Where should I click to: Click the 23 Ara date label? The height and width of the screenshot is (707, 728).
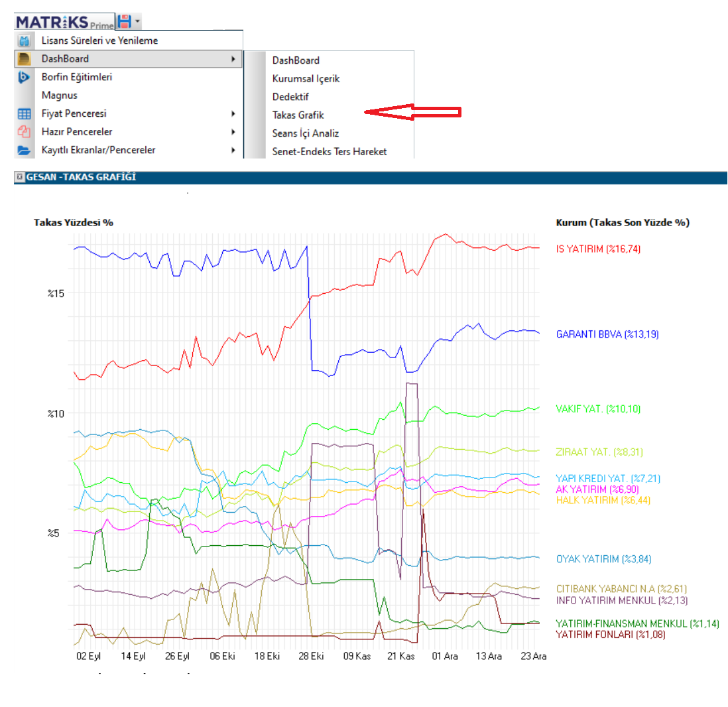534,657
